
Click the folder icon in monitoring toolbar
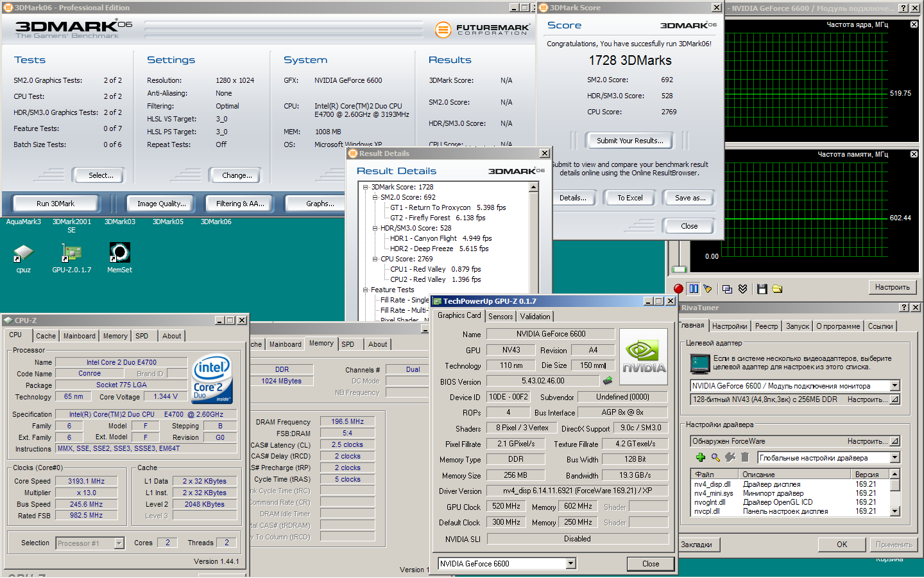coord(777,289)
